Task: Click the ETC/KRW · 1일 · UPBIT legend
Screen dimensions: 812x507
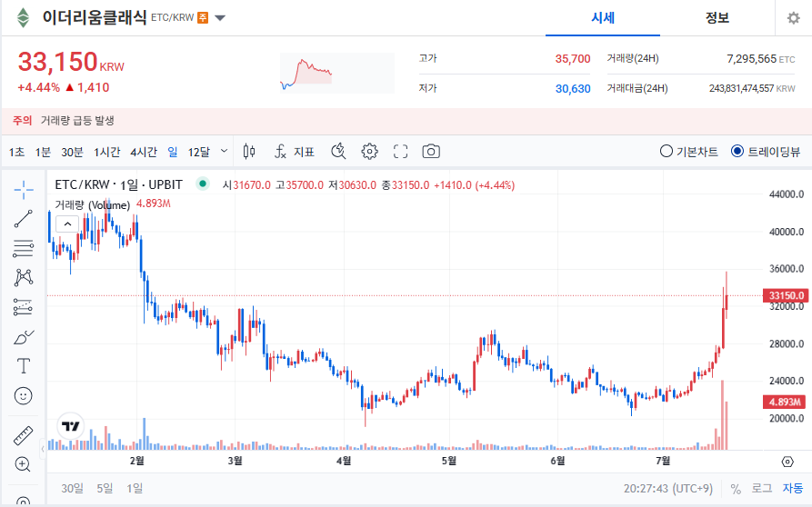Action: pyautogui.click(x=118, y=184)
